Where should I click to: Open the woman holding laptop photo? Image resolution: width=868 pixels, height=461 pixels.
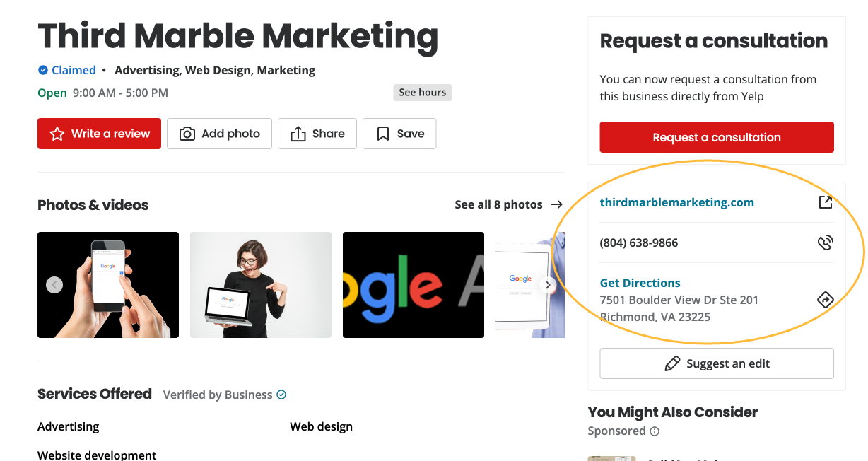point(261,285)
